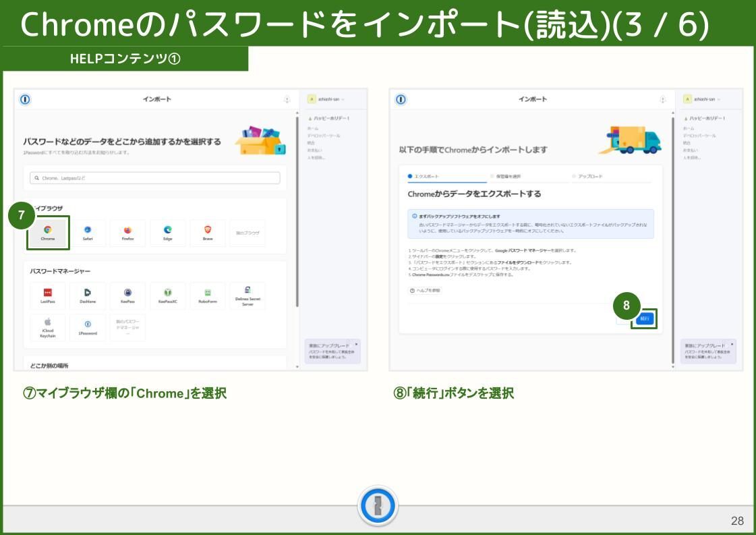756x535 pixels.
Task: Open 人を招待 in the Chrome export screen sidebar
Action: click(691, 158)
